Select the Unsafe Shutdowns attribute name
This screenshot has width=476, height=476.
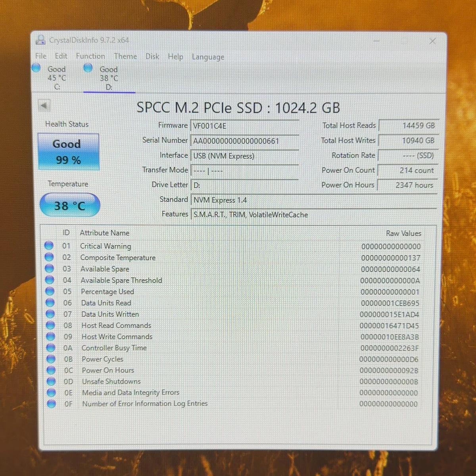coord(111,381)
